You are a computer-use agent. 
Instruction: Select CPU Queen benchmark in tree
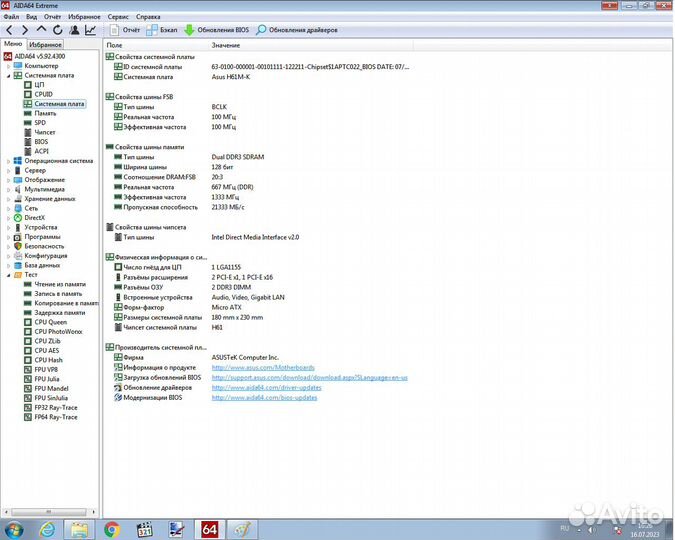50,322
